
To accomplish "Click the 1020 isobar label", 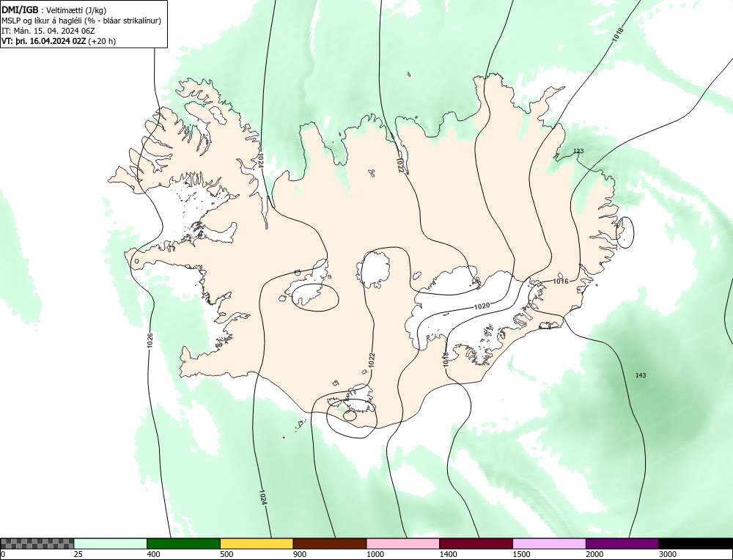I will pyautogui.click(x=482, y=306).
